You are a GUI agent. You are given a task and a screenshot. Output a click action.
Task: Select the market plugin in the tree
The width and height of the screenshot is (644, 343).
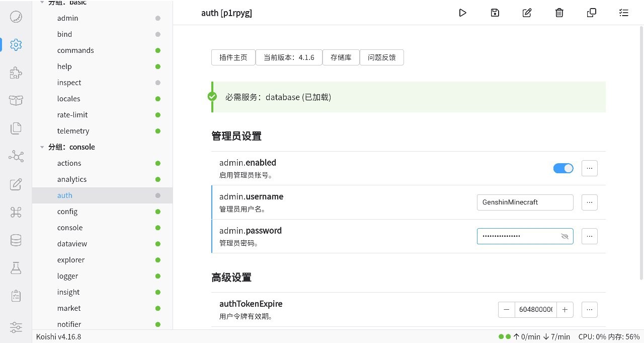(x=69, y=308)
